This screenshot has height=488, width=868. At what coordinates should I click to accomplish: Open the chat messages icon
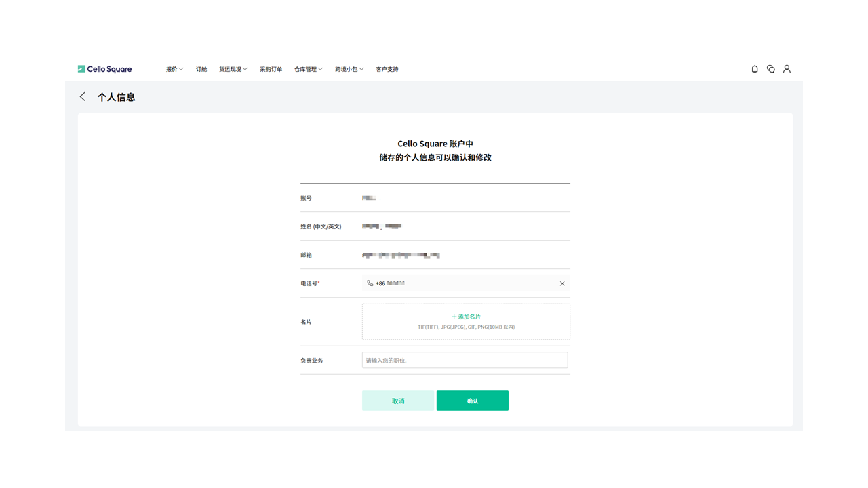pos(771,69)
